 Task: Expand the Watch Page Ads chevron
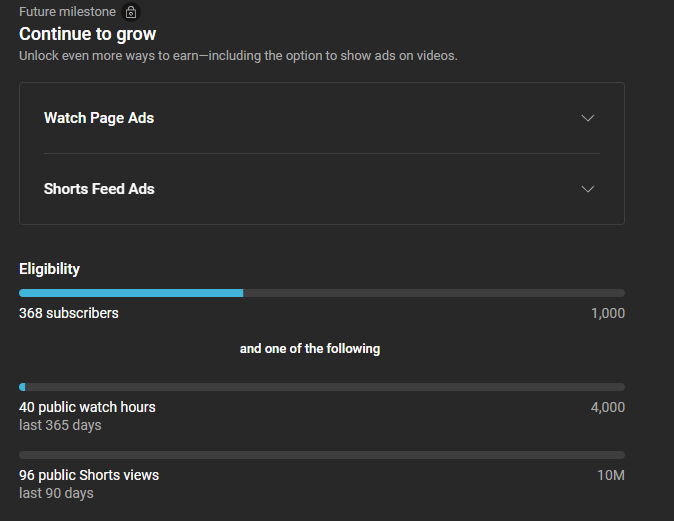tap(588, 118)
